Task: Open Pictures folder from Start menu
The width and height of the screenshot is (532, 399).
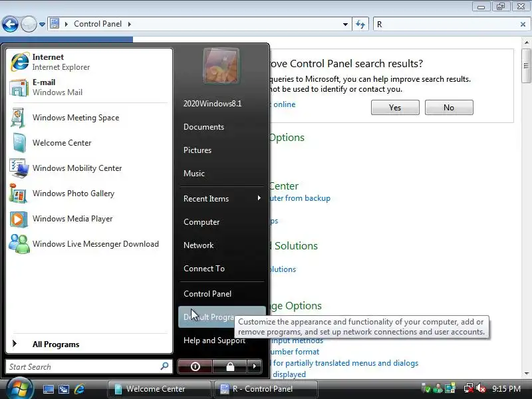Action: 221,150
